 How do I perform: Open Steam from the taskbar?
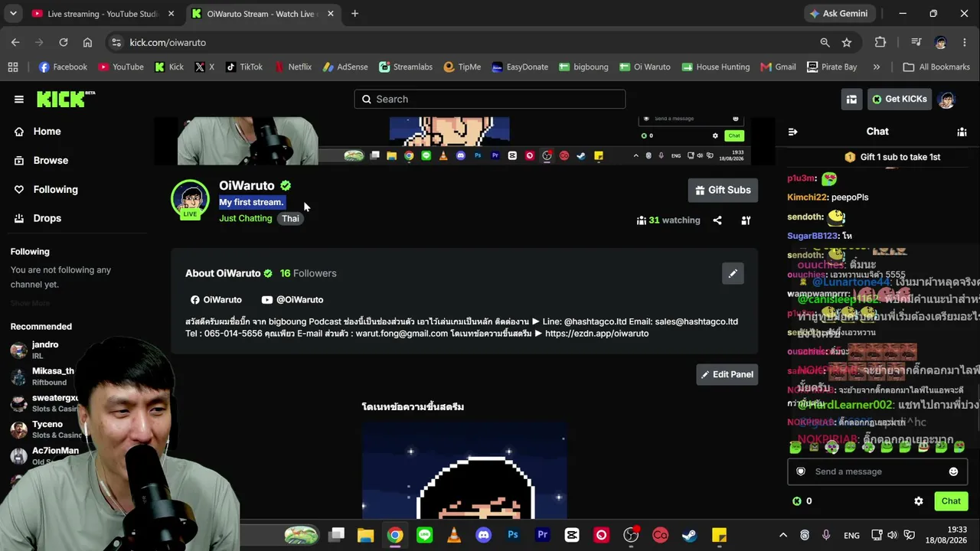tap(690, 535)
